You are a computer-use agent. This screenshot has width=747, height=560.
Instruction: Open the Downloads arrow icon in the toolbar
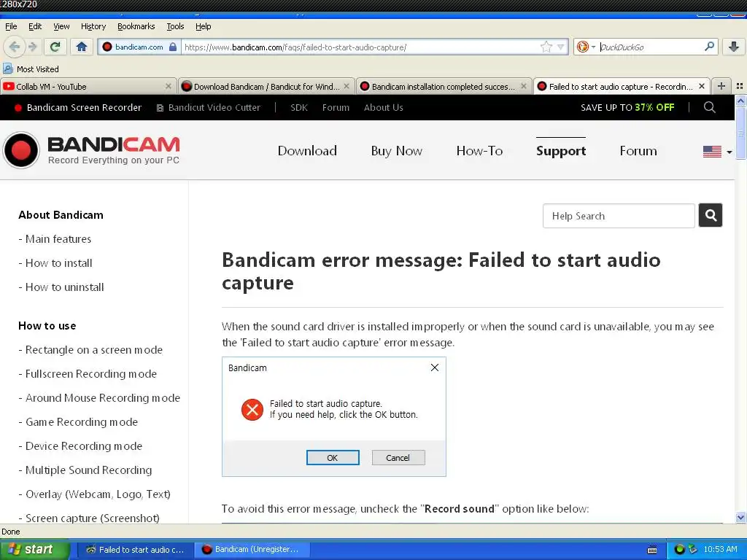734,47
